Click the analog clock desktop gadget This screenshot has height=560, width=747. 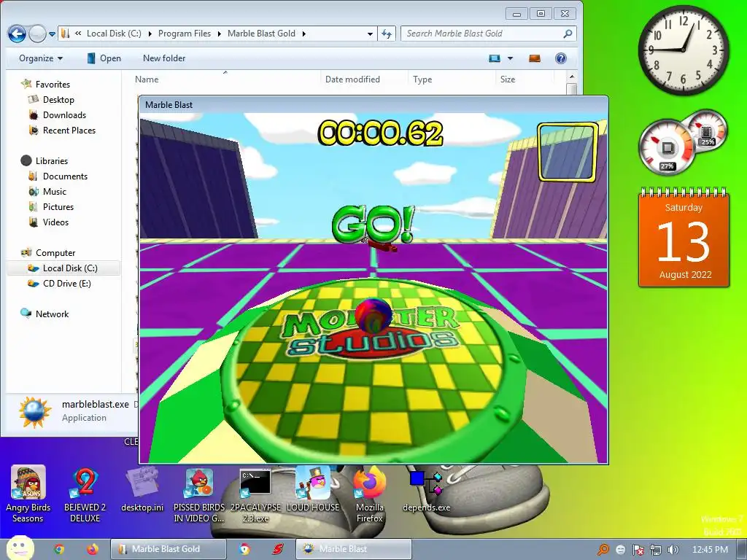(684, 50)
